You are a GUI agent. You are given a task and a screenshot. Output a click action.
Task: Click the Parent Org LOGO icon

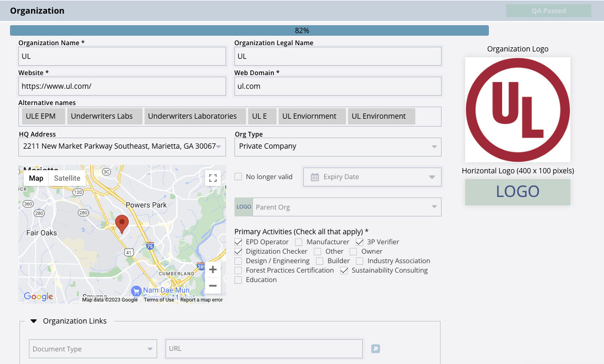click(243, 207)
